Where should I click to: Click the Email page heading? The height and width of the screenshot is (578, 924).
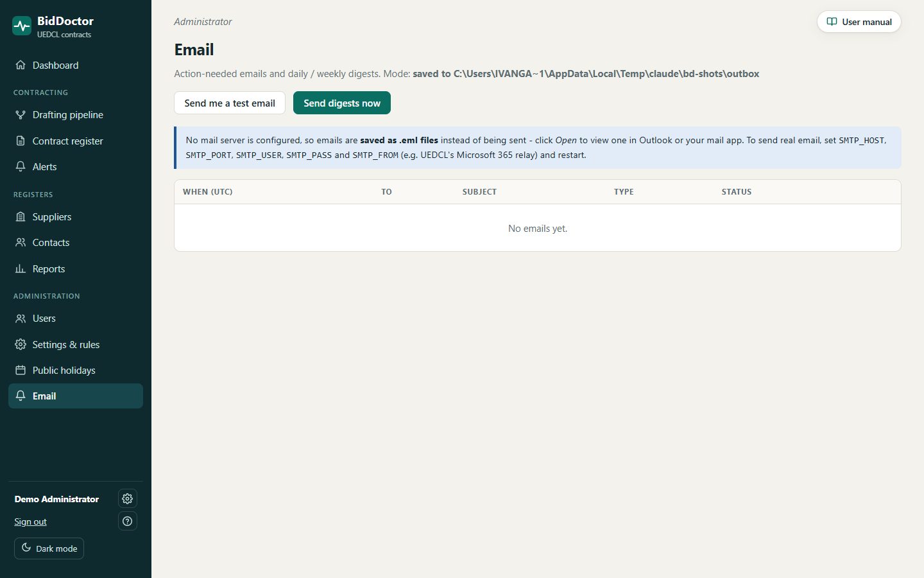pyautogui.click(x=194, y=49)
